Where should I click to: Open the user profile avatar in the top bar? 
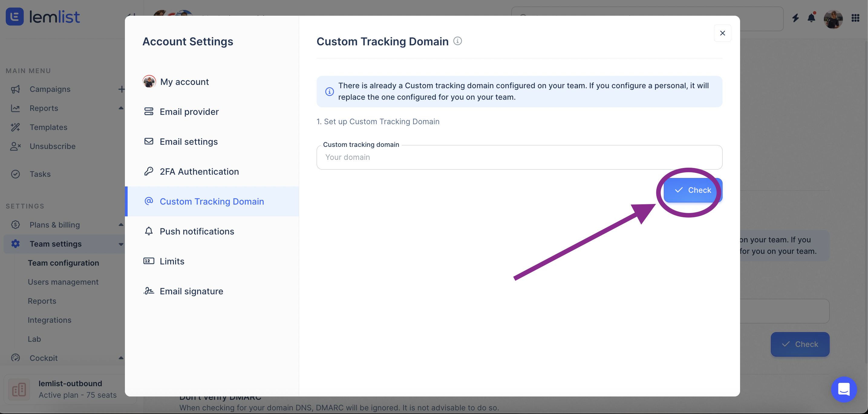[833, 19]
